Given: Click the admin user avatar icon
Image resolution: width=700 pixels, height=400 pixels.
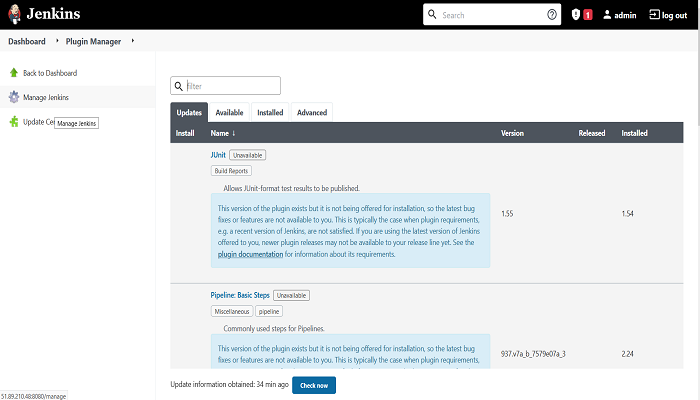Looking at the screenshot, I should click(x=607, y=15).
